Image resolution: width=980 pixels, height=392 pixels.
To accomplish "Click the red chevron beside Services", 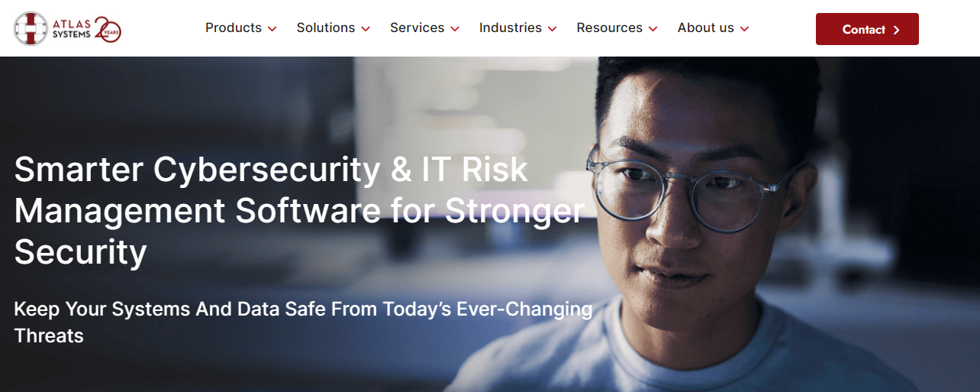I will click(455, 29).
